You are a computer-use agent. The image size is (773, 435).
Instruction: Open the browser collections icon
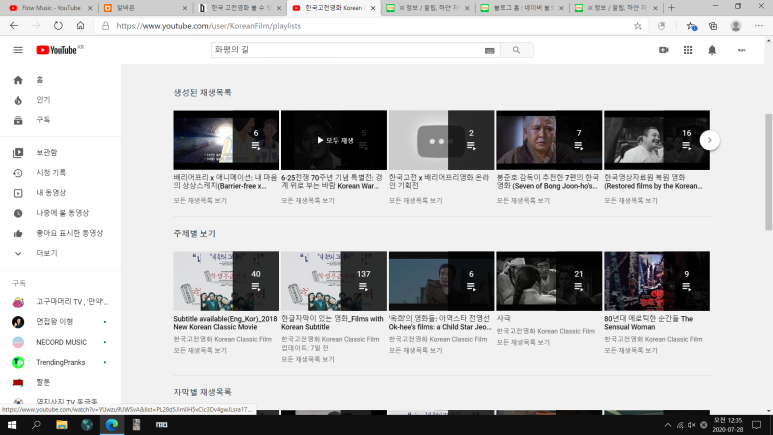coord(713,26)
